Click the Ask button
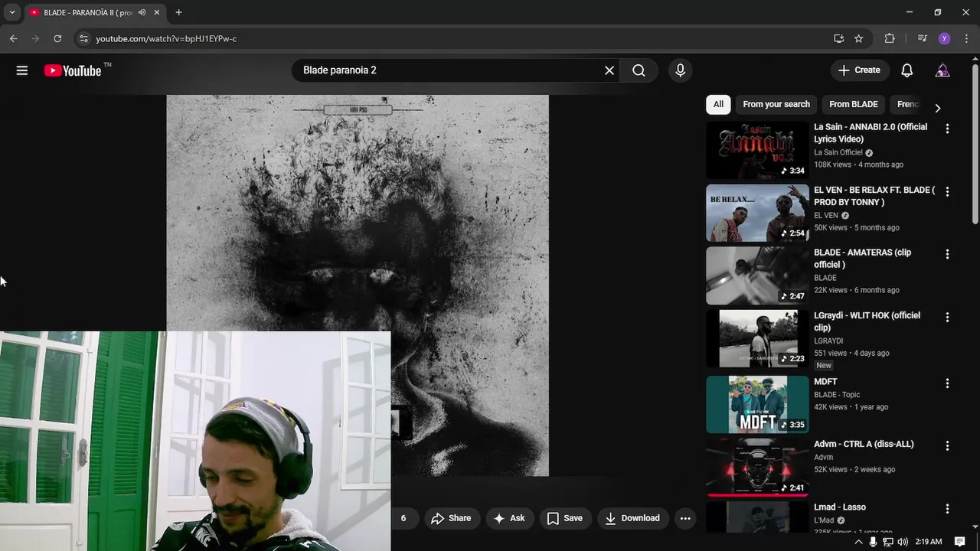The height and width of the screenshot is (551, 980). tap(509, 518)
